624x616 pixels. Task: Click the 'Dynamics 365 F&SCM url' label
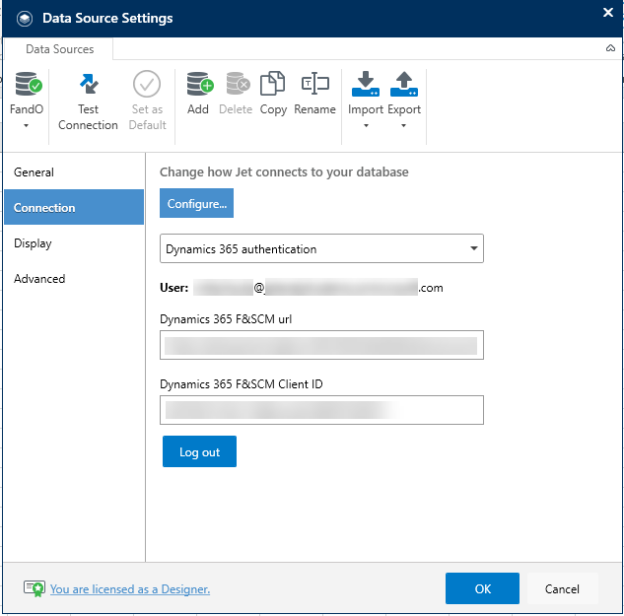[226, 319]
